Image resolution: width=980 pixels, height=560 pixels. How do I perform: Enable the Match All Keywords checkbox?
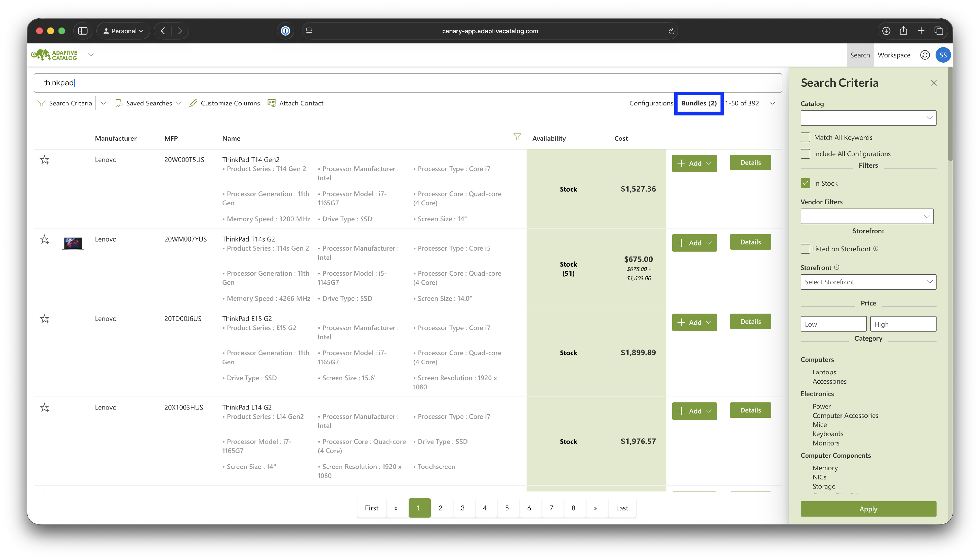pos(805,137)
